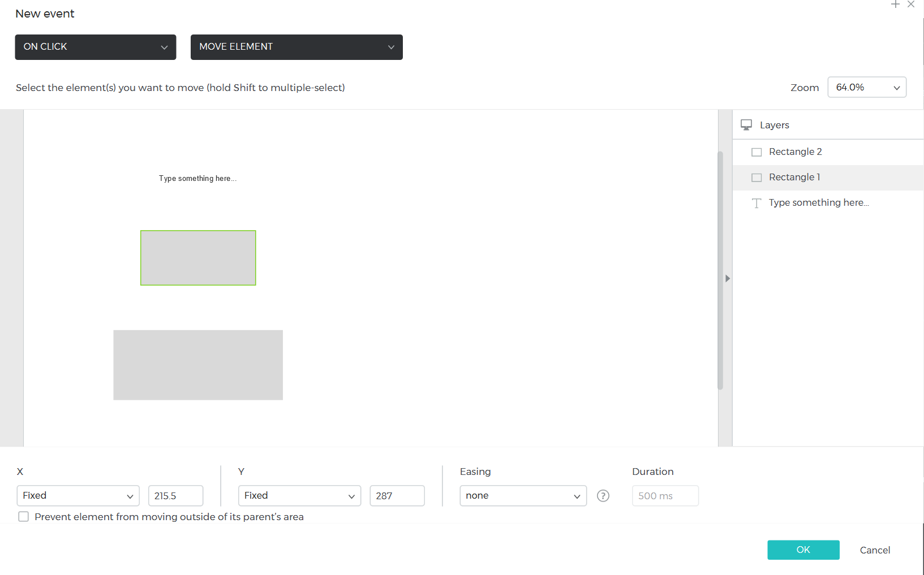Click the Rectangle 1 layer's shape icon

757,178
